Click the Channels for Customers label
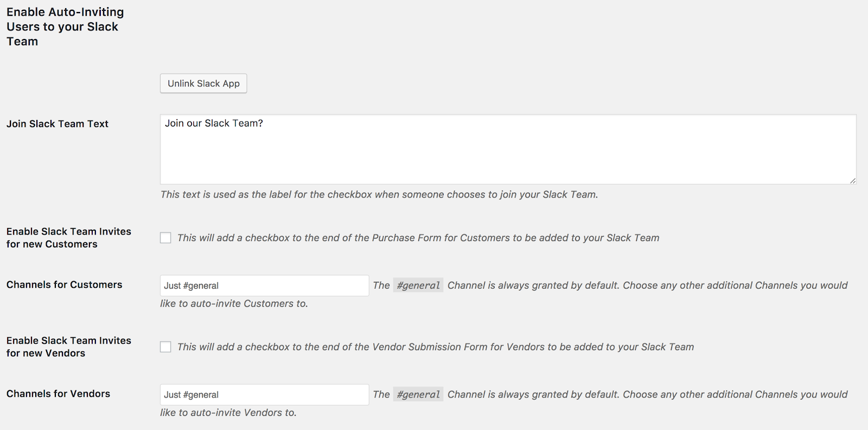This screenshot has width=868, height=430. tap(65, 284)
